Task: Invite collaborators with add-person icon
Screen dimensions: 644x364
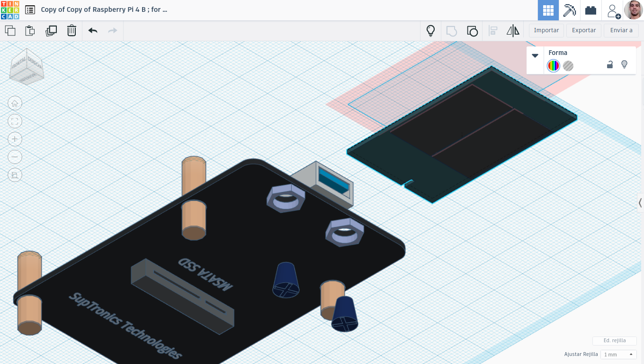Action: [613, 11]
